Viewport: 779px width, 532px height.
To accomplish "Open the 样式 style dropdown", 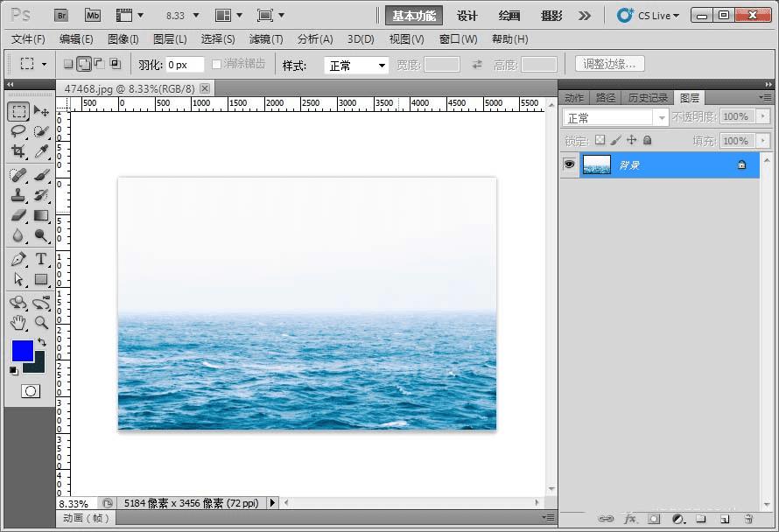I will pos(356,65).
